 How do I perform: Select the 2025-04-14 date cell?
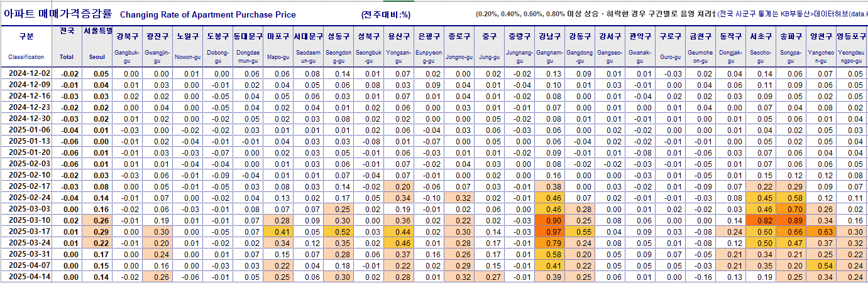(x=26, y=277)
